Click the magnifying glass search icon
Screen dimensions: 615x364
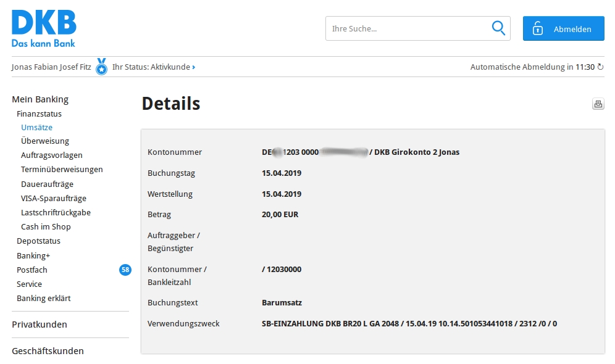498,28
